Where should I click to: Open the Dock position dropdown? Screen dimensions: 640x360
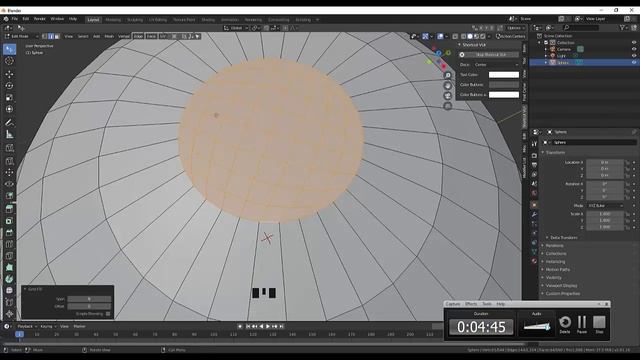(x=497, y=64)
